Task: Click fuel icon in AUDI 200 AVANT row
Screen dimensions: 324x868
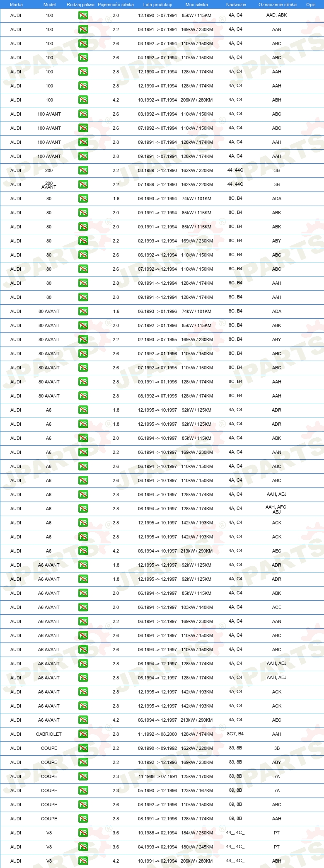Action: tap(83, 184)
